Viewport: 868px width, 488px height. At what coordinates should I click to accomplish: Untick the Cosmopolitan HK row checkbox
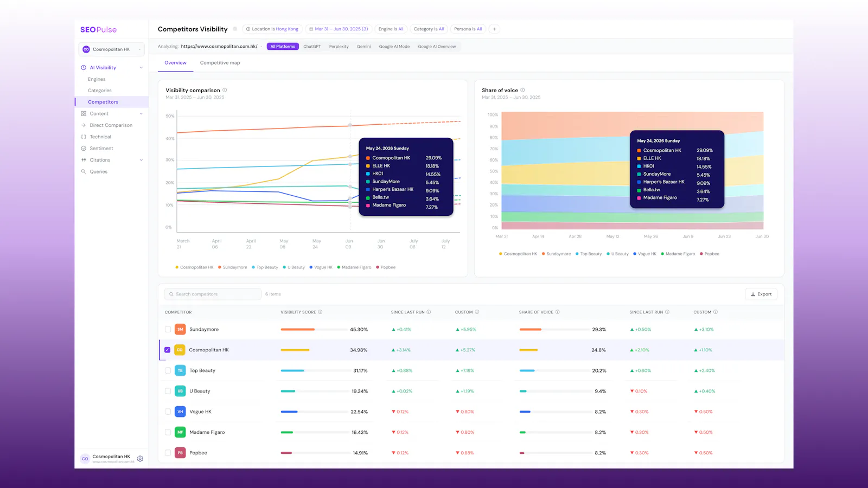click(167, 350)
